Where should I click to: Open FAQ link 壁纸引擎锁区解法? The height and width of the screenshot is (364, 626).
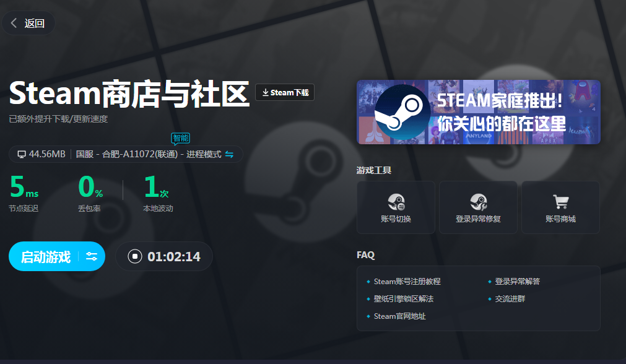click(x=404, y=298)
